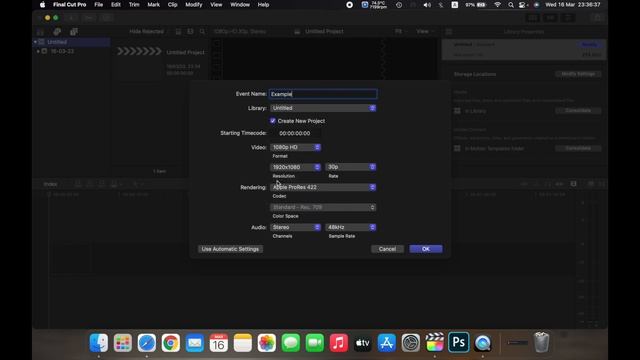Launch Photoshop from the Dock
The width and height of the screenshot is (640, 360).
458,342
